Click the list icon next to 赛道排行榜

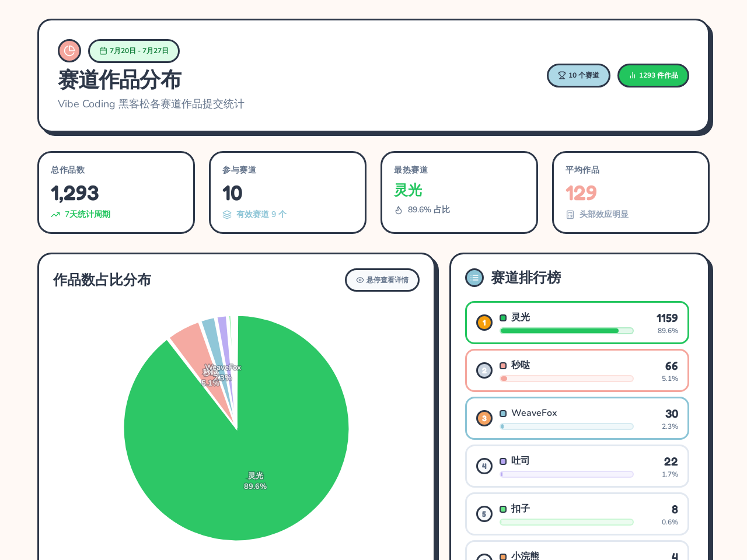[474, 278]
